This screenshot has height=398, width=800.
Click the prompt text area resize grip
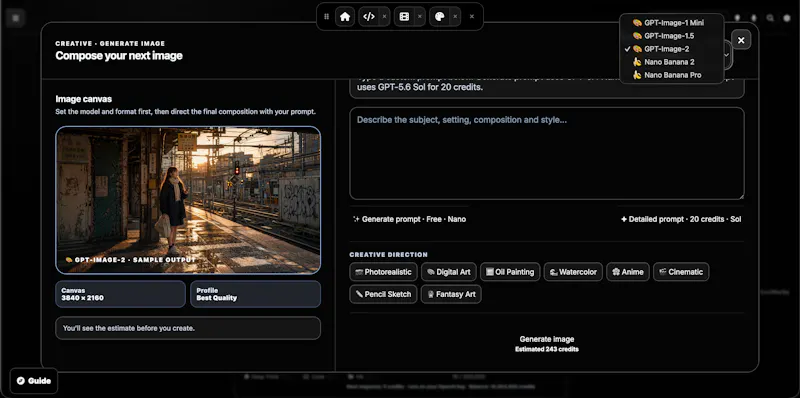[x=741, y=196]
